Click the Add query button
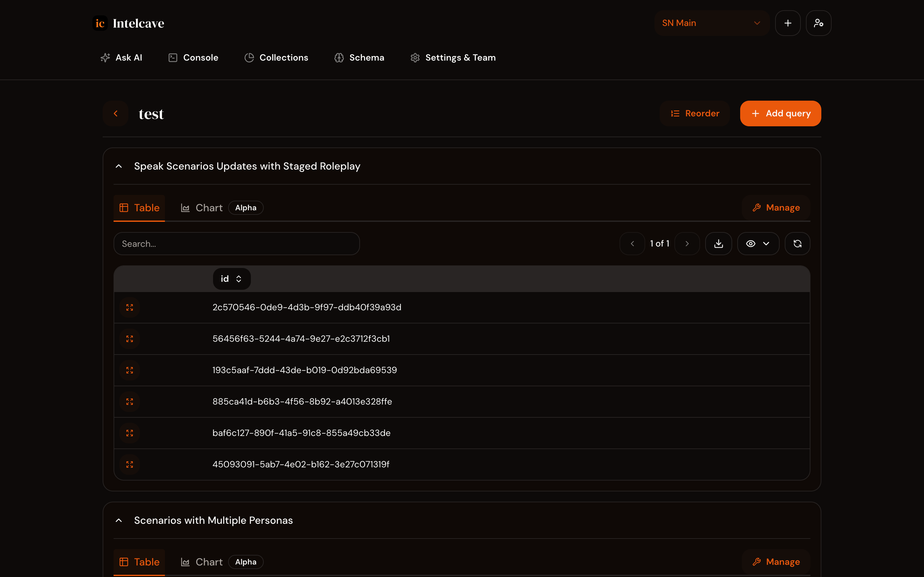The height and width of the screenshot is (577, 924). [x=780, y=113]
